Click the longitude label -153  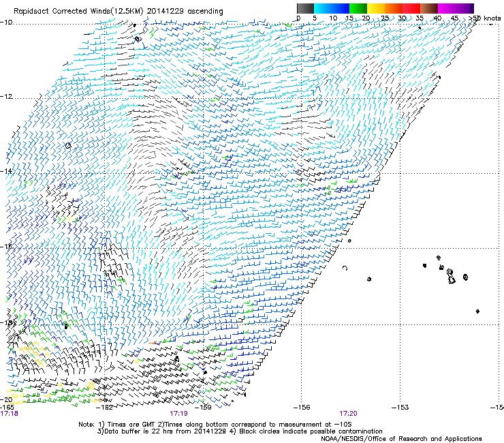tap(400, 408)
